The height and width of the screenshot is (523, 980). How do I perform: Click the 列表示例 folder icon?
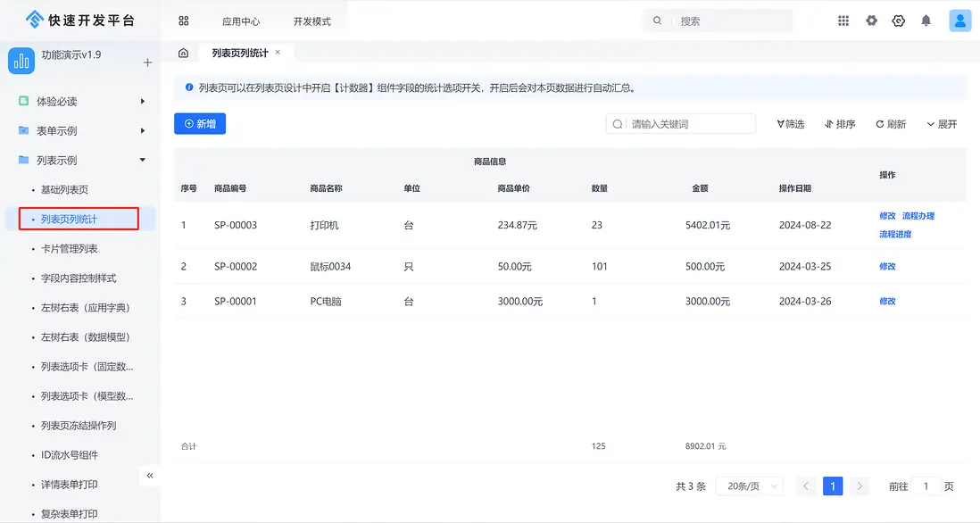24,160
